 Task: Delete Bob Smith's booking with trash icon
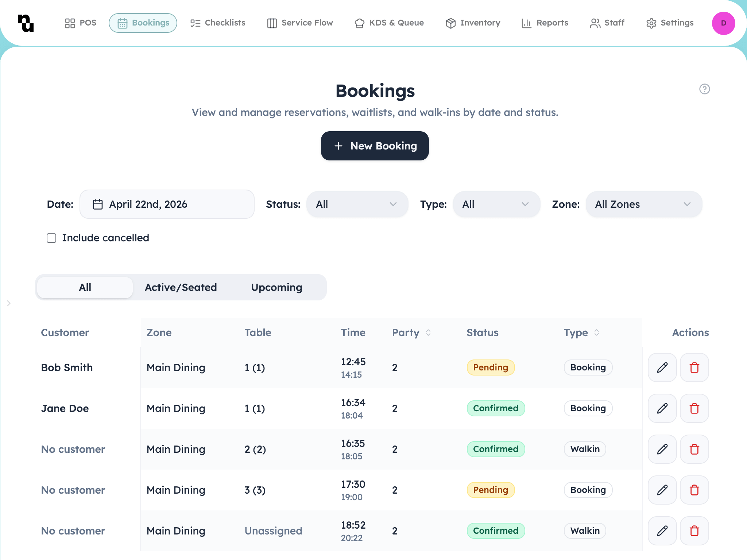pos(694,367)
